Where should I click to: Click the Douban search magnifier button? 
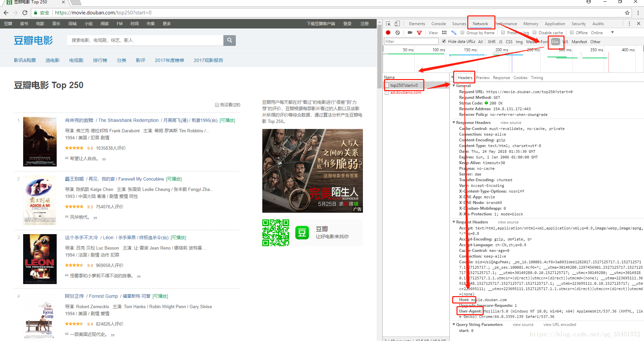229,40
